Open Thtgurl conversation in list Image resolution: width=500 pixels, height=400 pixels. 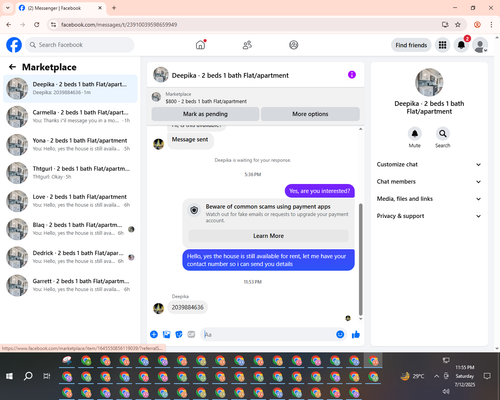tap(70, 173)
